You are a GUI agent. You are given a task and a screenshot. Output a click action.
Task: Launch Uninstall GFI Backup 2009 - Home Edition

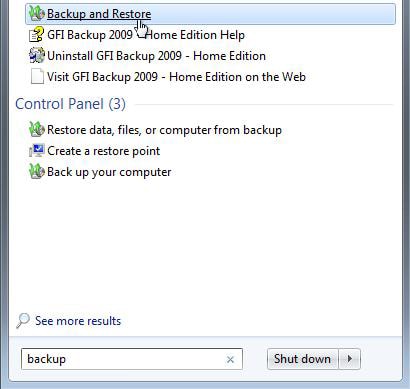point(156,56)
